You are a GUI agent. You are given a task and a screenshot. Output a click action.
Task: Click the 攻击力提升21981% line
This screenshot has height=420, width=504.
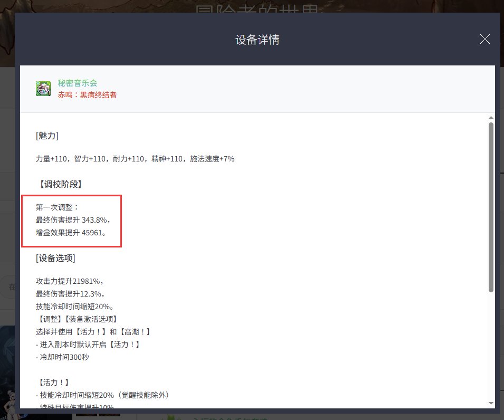69,281
